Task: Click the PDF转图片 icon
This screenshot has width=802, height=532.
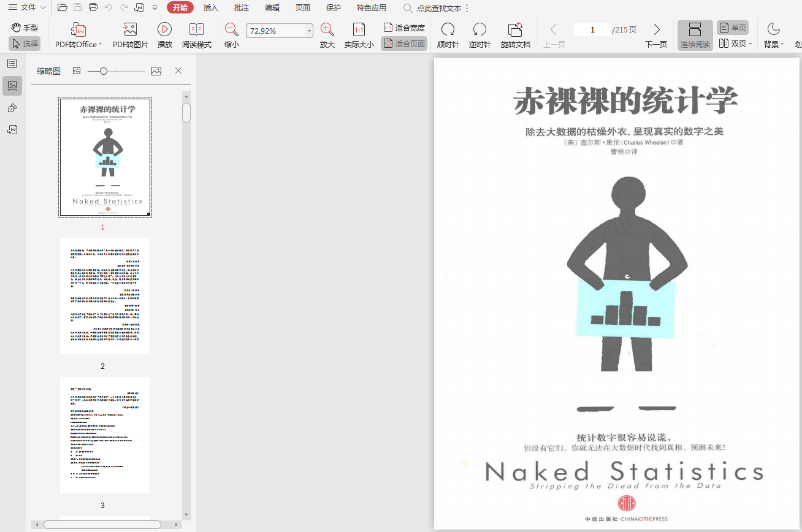Action: coord(130,30)
